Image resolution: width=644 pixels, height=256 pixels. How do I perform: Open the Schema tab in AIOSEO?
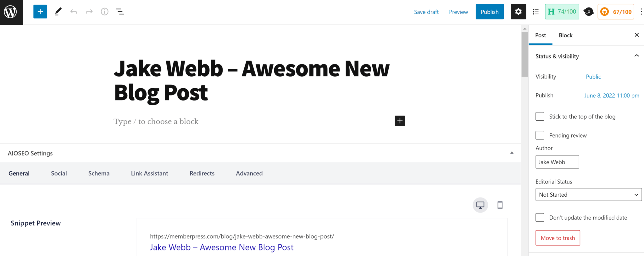click(99, 173)
